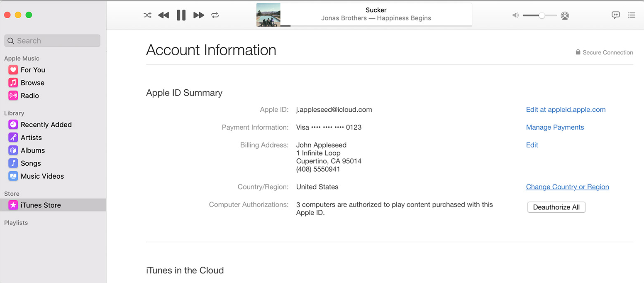Click the Playlists sidebar heading

(x=16, y=223)
